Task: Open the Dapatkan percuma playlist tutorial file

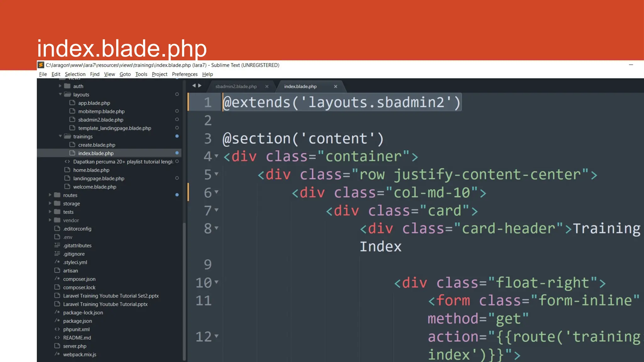Action: coord(123,162)
